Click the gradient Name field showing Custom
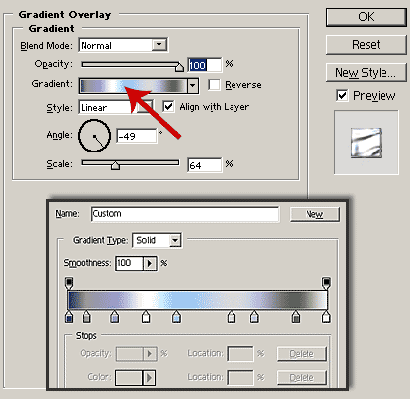Viewport: 410px width, 399px height. tap(185, 214)
